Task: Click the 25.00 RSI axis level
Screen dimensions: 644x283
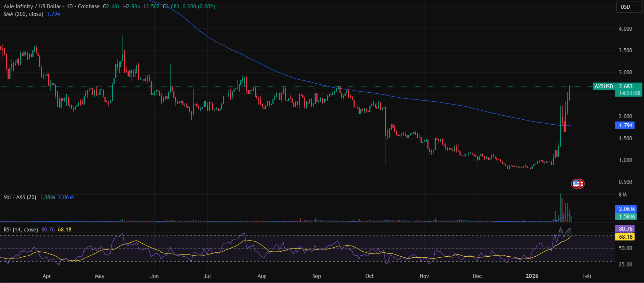Action: (x=625, y=265)
